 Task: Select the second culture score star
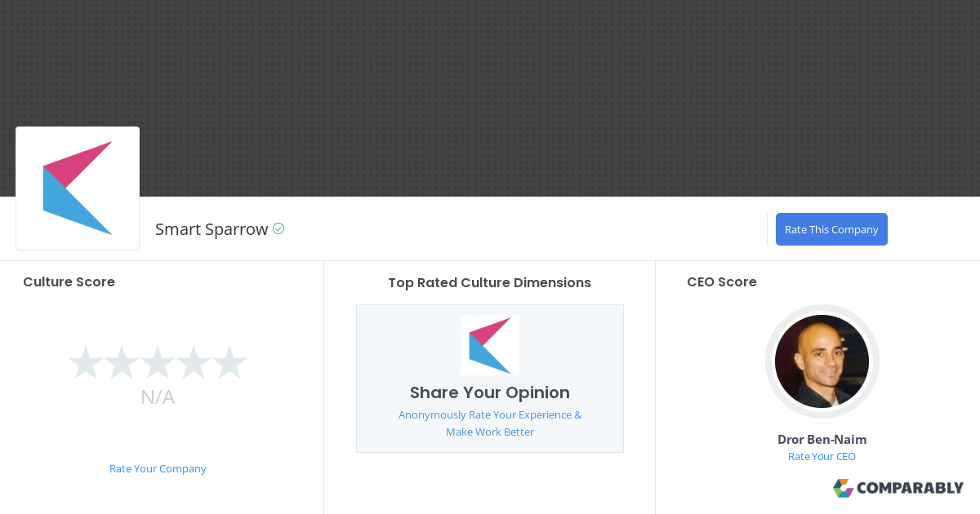(121, 363)
